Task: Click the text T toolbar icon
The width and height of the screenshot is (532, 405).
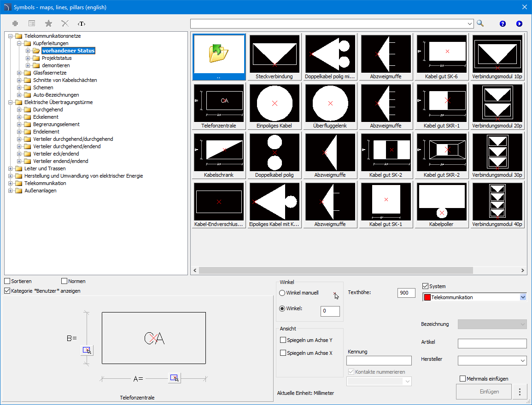Action: pyautogui.click(x=82, y=23)
